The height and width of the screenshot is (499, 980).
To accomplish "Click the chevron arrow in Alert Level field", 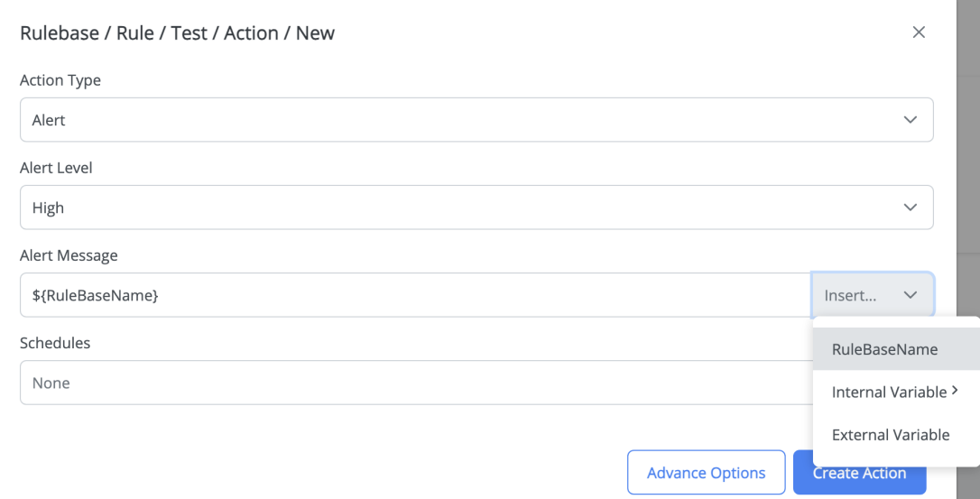I will pos(910,208).
